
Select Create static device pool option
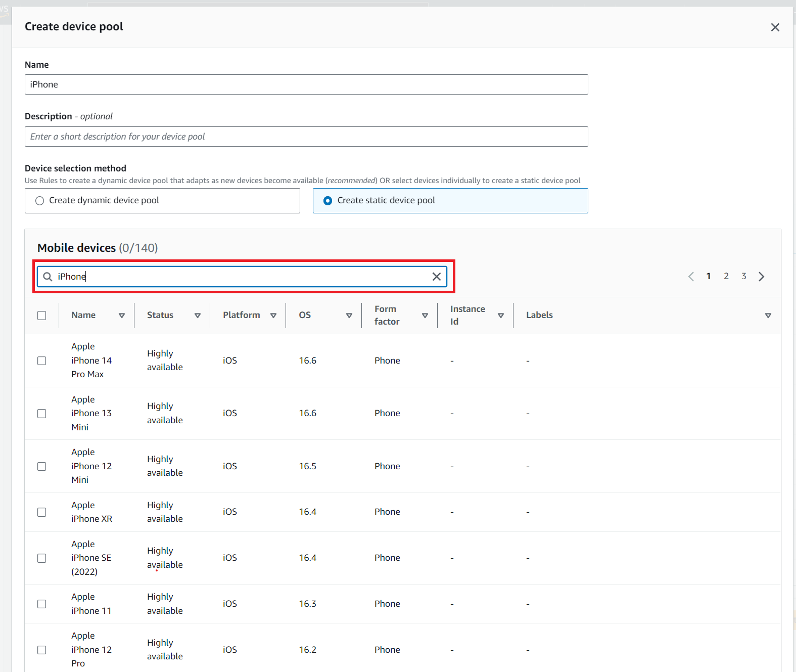point(328,201)
